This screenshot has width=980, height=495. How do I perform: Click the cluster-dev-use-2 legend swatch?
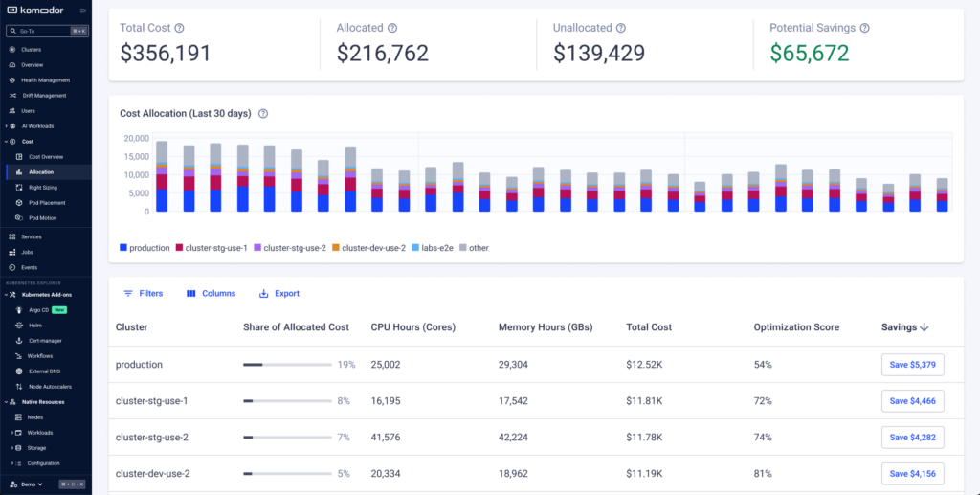coord(336,248)
